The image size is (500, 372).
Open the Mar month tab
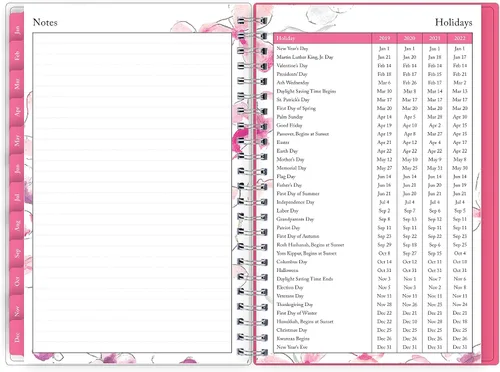click(x=17, y=84)
